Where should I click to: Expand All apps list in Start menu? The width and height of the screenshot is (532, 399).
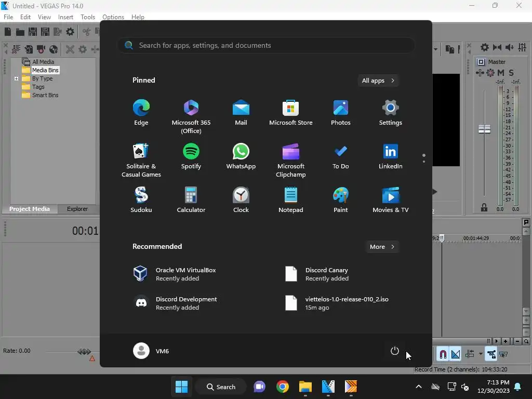point(378,81)
